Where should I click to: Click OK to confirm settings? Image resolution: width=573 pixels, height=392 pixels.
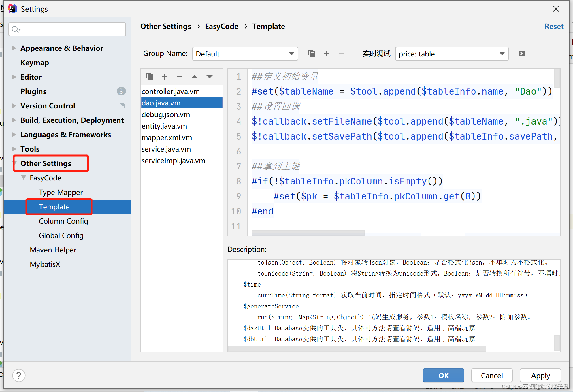(x=443, y=375)
